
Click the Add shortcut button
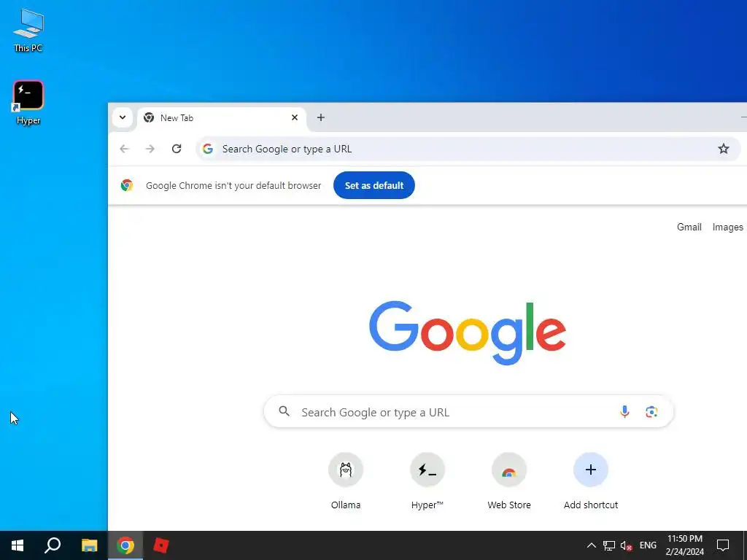coord(591,481)
